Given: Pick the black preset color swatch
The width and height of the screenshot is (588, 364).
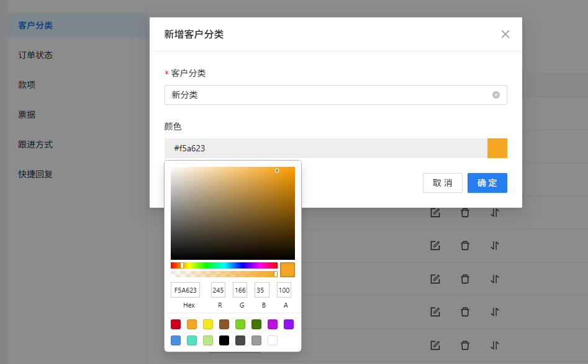Looking at the screenshot, I should [x=224, y=340].
